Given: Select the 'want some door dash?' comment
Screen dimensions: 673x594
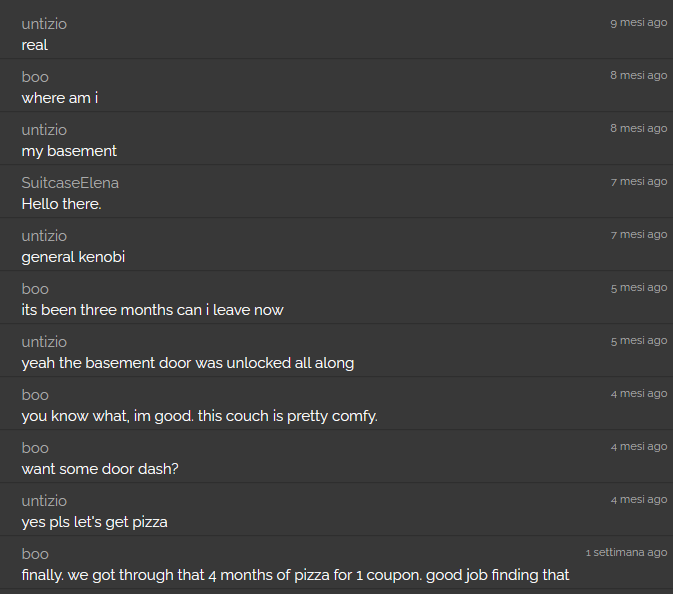Looking at the screenshot, I should tap(100, 469).
